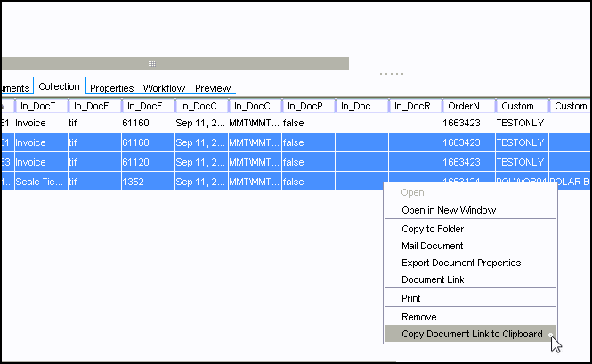Open the Workflow tab

(x=164, y=88)
